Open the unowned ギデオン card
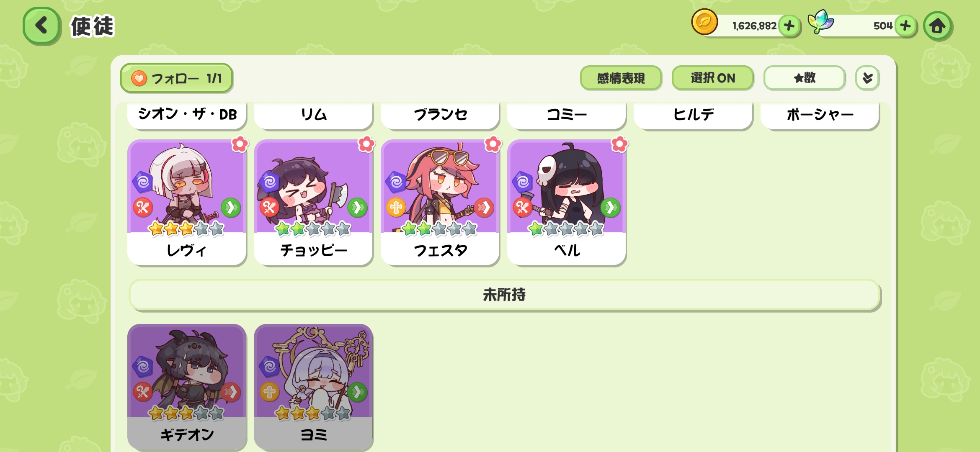Image resolution: width=980 pixels, height=452 pixels. tap(187, 387)
